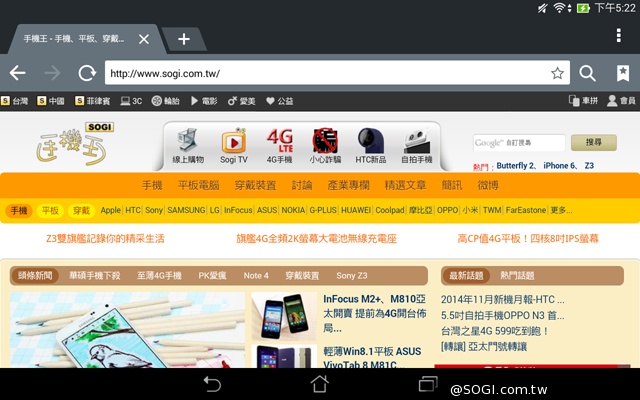Image resolution: width=640 pixels, height=400 pixels.
Task: Open the 菲律賓 bookmark
Action: [x=93, y=101]
